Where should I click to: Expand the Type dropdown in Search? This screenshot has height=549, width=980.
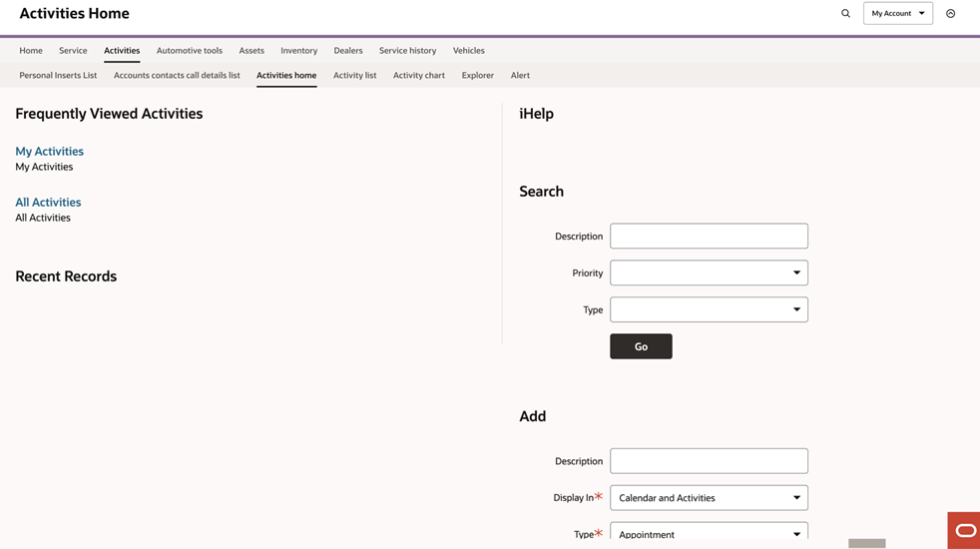click(x=709, y=310)
